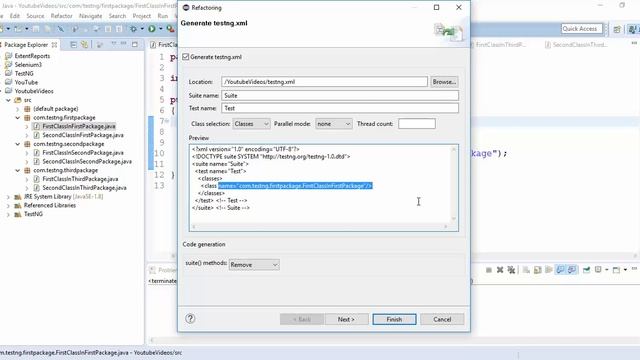Open the Class selection dropdown
The width and height of the screenshot is (640, 360).
click(x=251, y=124)
